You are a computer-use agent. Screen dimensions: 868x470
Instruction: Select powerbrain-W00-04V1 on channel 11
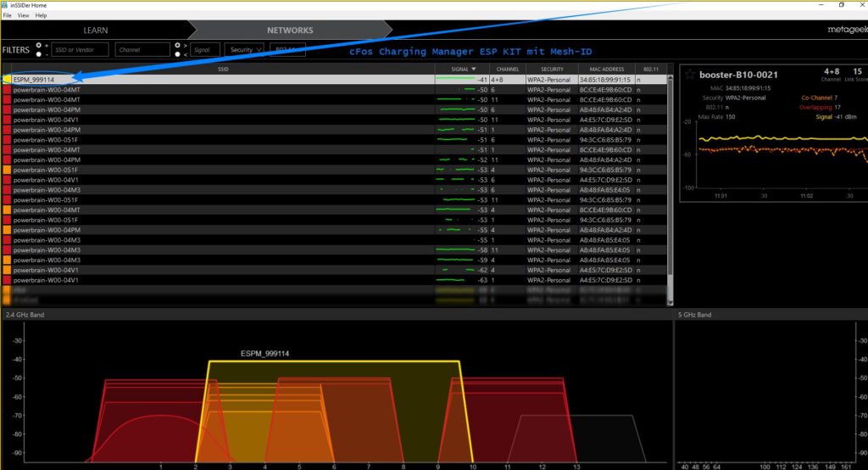click(334, 120)
